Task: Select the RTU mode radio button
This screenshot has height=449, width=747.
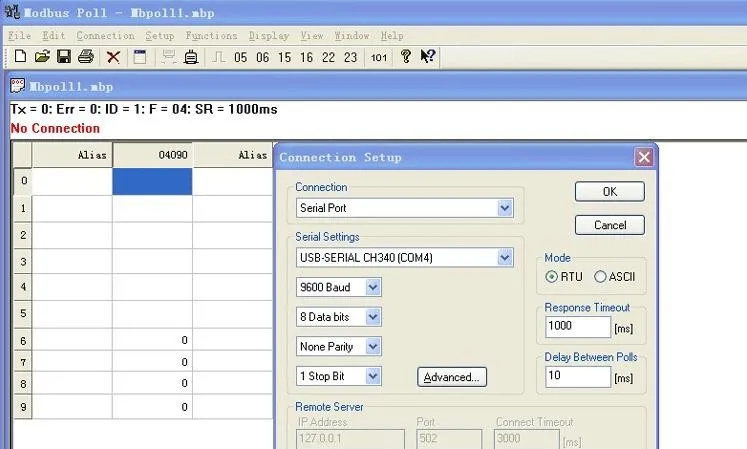Action: point(551,276)
